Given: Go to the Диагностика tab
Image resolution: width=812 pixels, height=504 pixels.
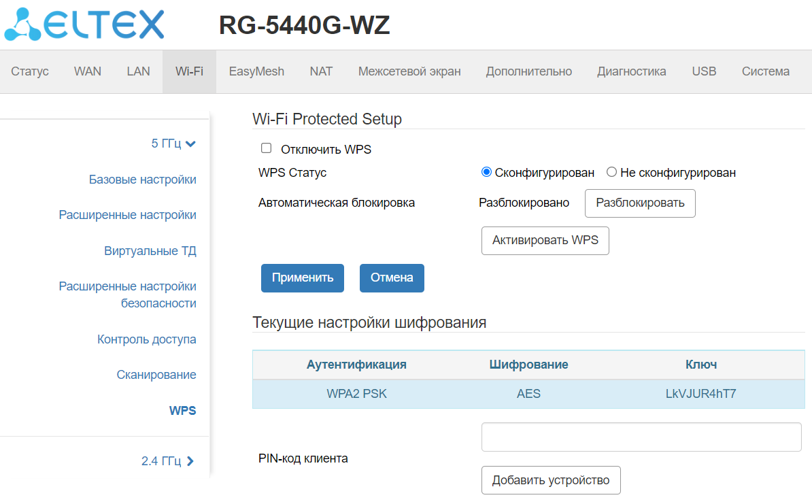Looking at the screenshot, I should 631,71.
